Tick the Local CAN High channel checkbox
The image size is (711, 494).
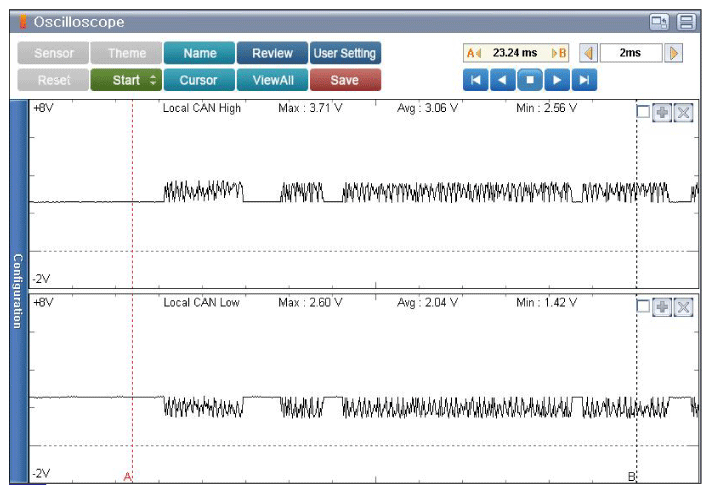click(643, 113)
